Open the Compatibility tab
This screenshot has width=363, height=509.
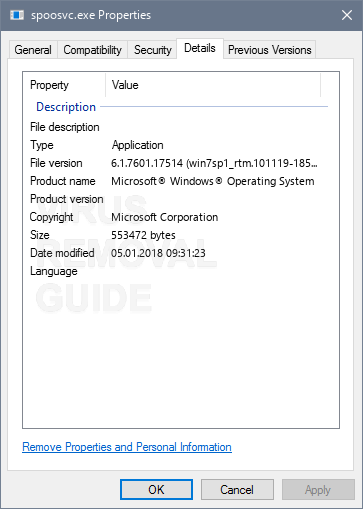(92, 50)
